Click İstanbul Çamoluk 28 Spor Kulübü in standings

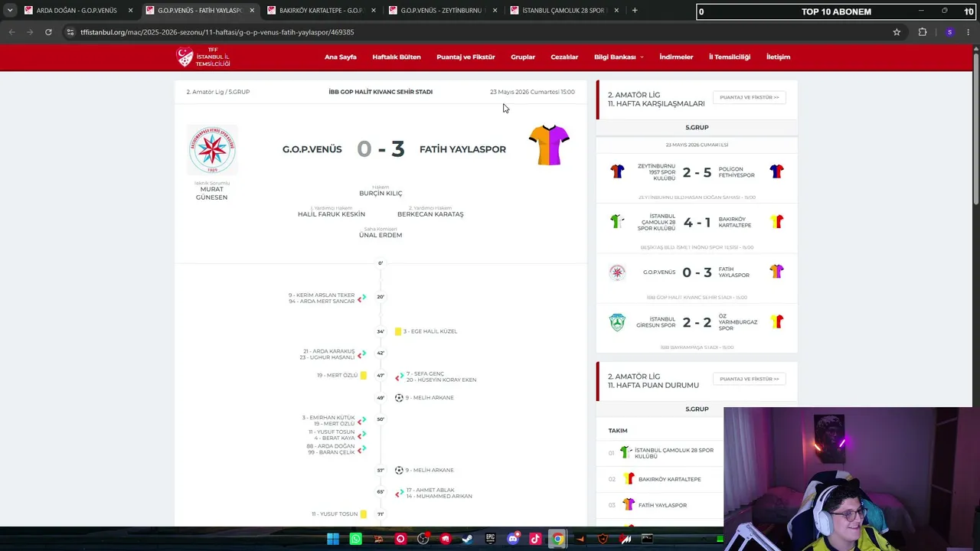674,453
